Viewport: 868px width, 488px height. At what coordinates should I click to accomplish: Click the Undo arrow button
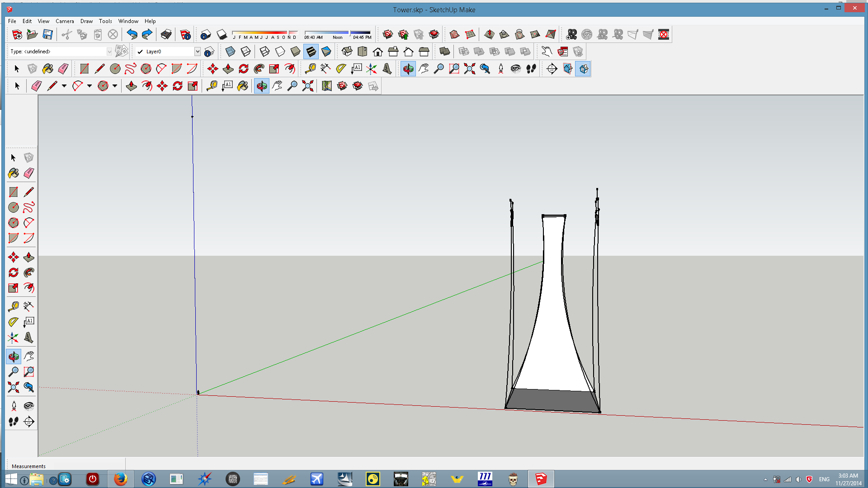[x=132, y=34]
